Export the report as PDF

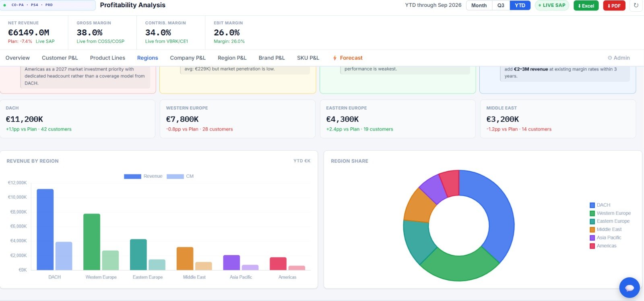coord(614,6)
